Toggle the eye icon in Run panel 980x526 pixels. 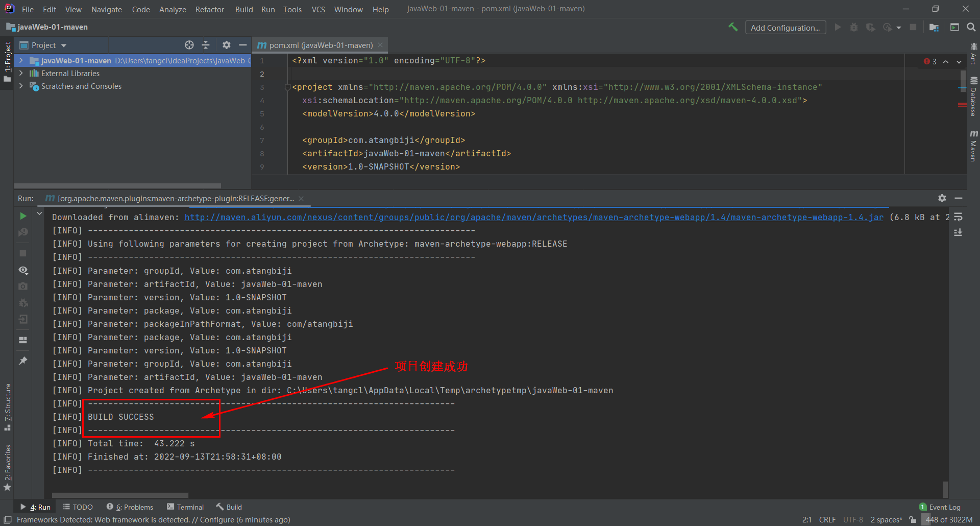pyautogui.click(x=23, y=270)
